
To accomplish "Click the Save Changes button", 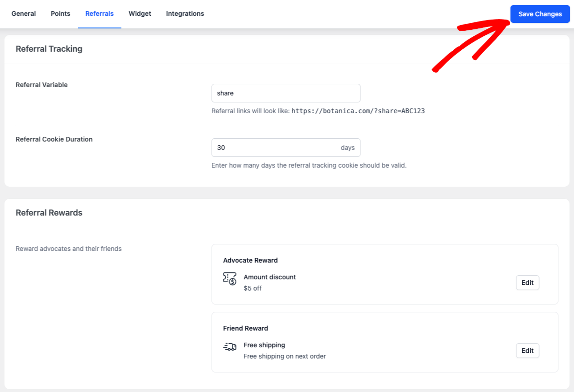I will [x=540, y=14].
